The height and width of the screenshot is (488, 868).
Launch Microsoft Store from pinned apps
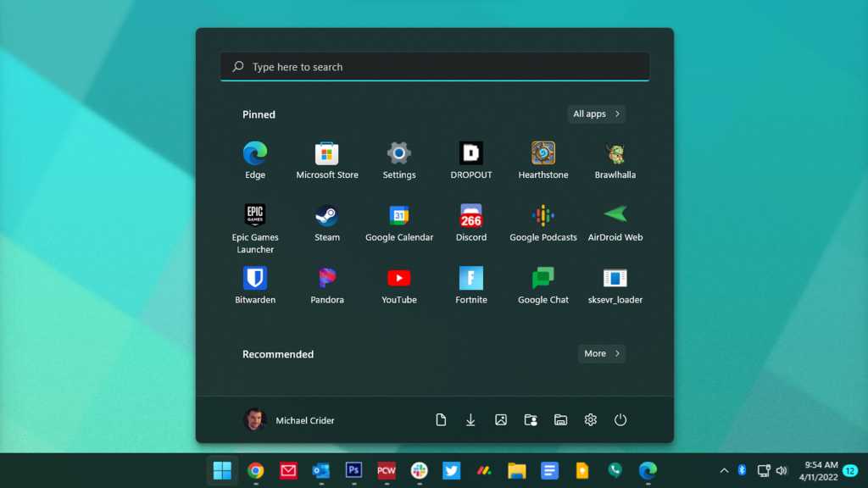[x=326, y=160]
